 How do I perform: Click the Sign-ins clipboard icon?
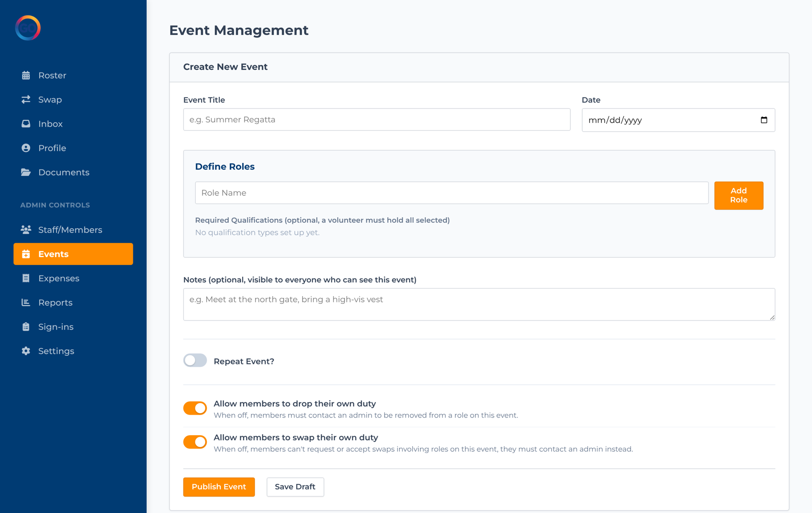coord(26,327)
